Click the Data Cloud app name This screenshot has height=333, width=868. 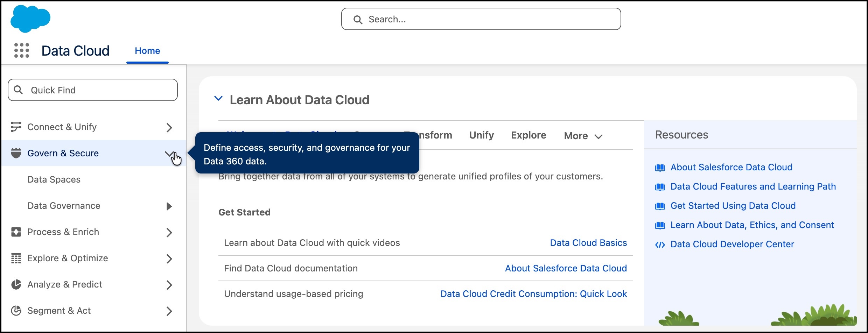[x=75, y=51]
